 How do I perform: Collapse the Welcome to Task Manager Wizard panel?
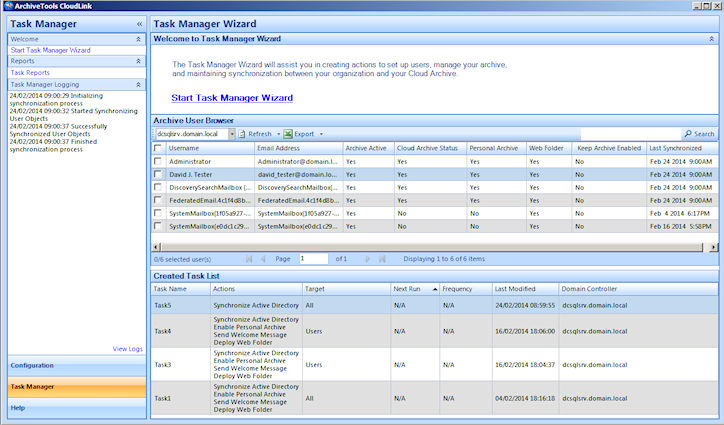coord(711,39)
